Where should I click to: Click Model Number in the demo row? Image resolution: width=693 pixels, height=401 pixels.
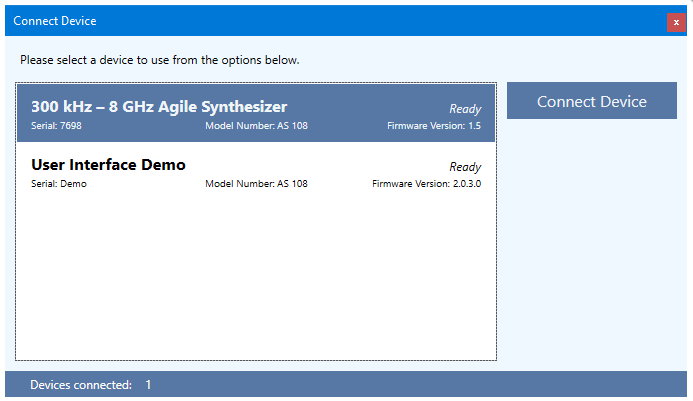point(255,184)
